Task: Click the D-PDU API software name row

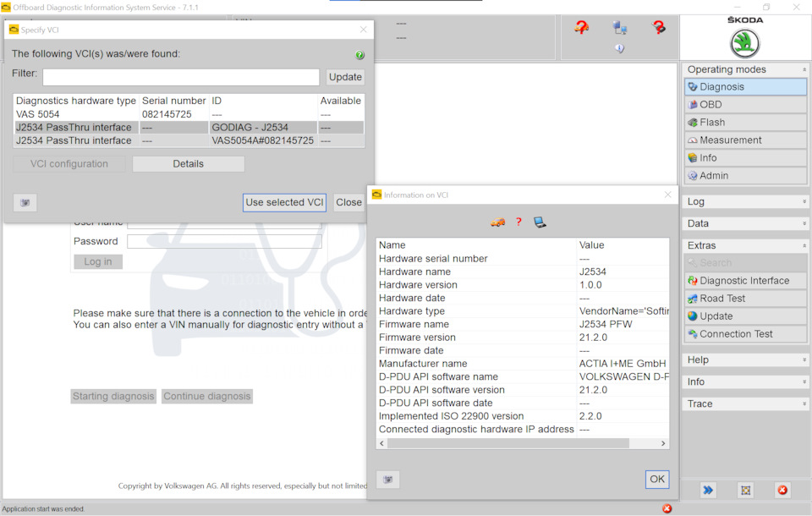Action: tap(523, 376)
